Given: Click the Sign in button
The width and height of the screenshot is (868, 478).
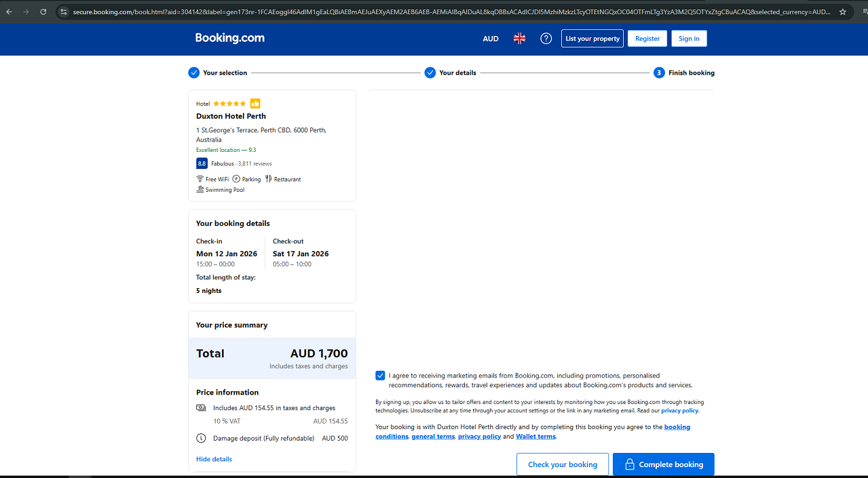Looking at the screenshot, I should tap(689, 39).
